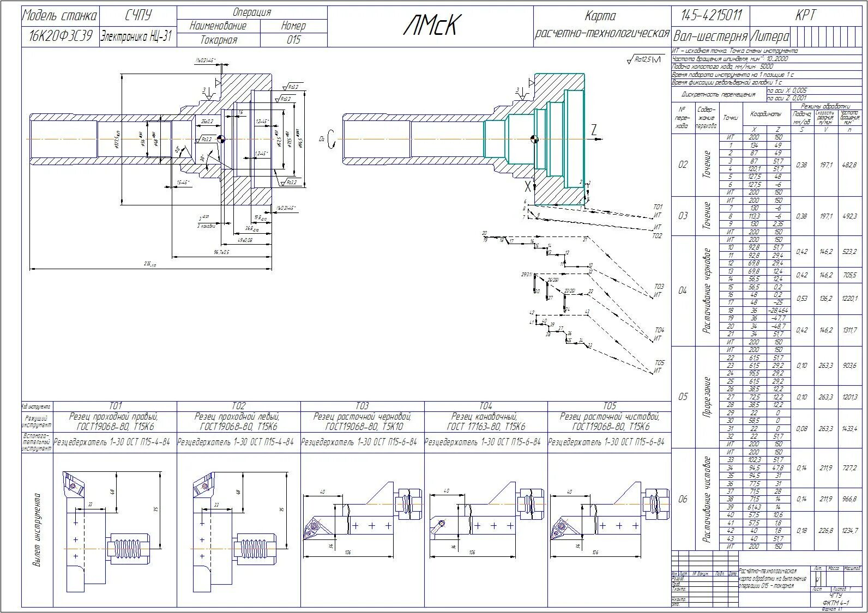Select the part name "Вал-шестерня"
The image size is (868, 613).
pyautogui.click(x=710, y=37)
